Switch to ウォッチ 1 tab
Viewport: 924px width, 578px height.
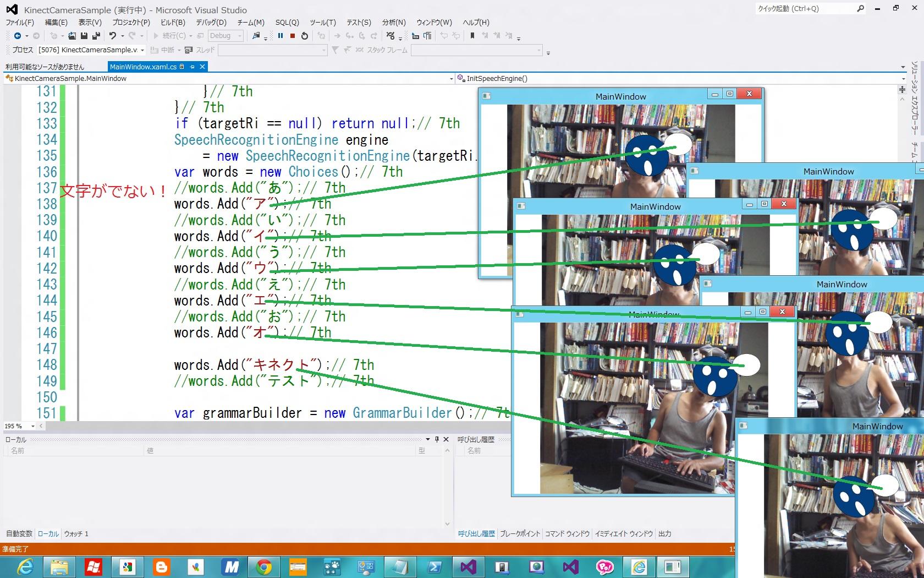tap(76, 533)
